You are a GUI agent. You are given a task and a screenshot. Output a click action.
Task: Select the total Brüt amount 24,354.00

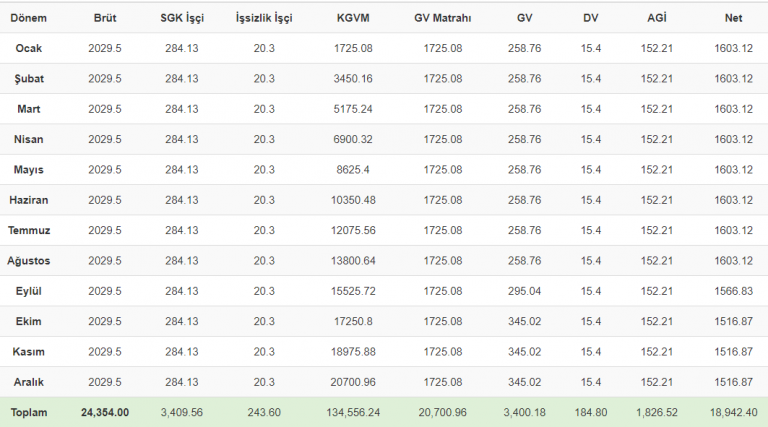[104, 412]
